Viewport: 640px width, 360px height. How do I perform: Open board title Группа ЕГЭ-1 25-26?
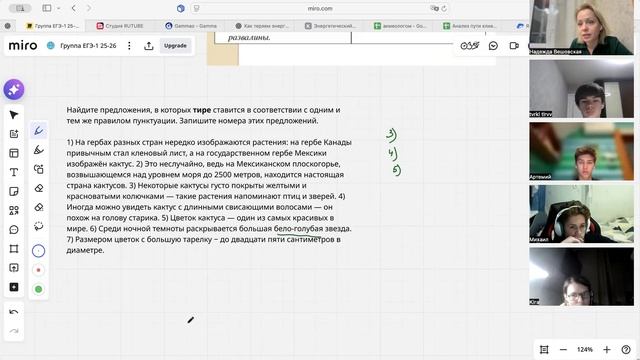point(88,46)
